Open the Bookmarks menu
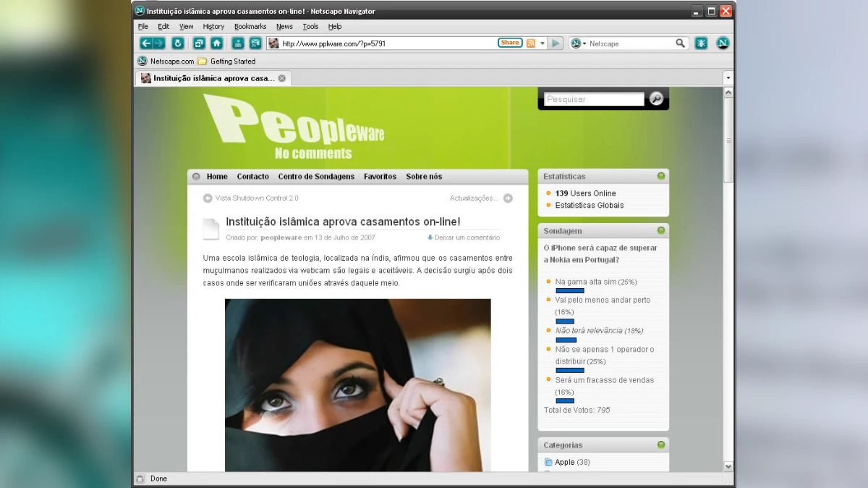868x488 pixels. click(x=250, y=27)
